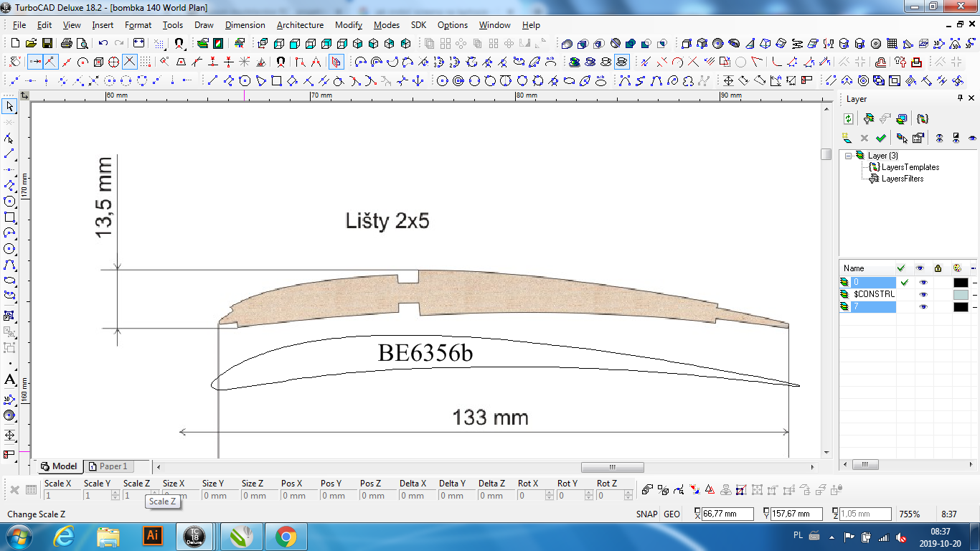Increase the Scale X stepper value

click(77, 493)
